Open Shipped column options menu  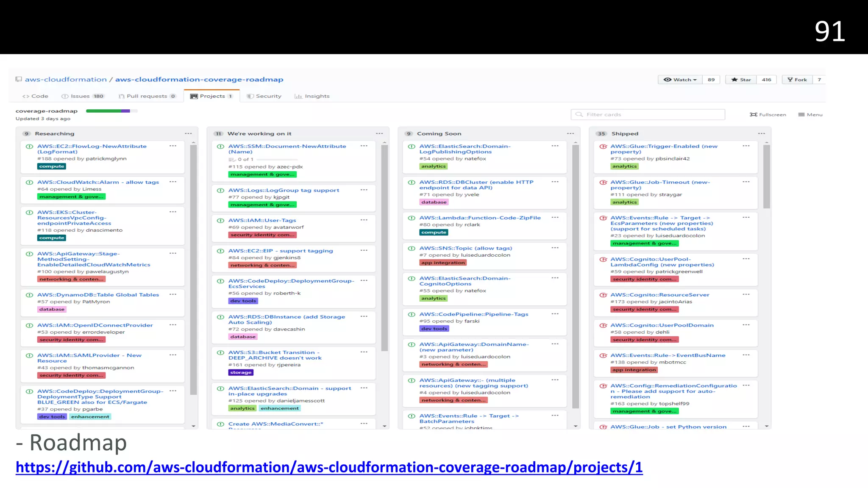tap(762, 133)
